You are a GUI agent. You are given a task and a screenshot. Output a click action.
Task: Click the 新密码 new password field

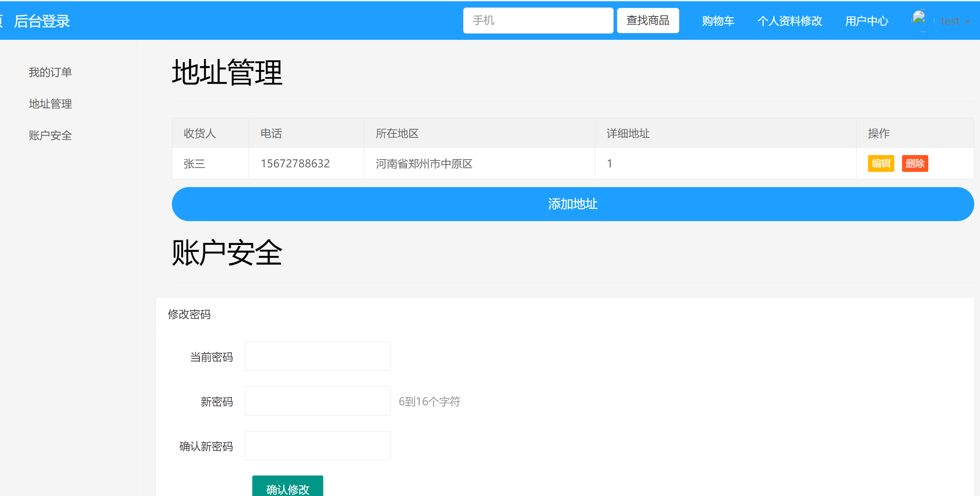(317, 401)
